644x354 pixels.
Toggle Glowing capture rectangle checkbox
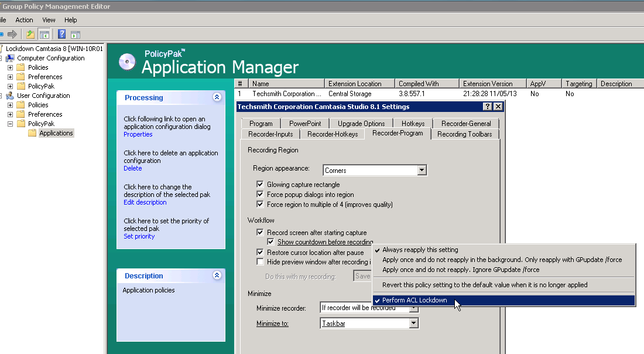point(260,184)
